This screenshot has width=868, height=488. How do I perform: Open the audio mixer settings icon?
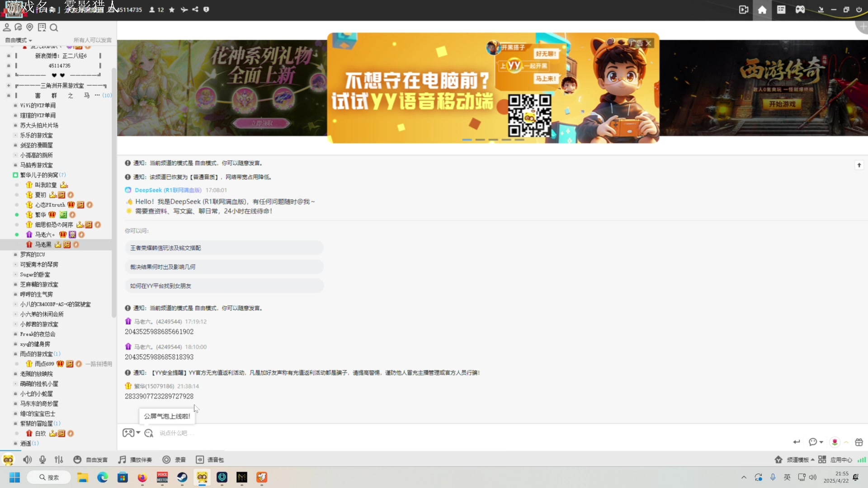click(x=59, y=460)
